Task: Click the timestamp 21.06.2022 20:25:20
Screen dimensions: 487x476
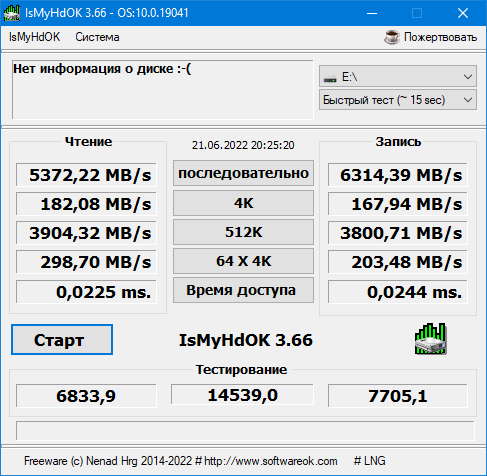Action: coord(243,145)
